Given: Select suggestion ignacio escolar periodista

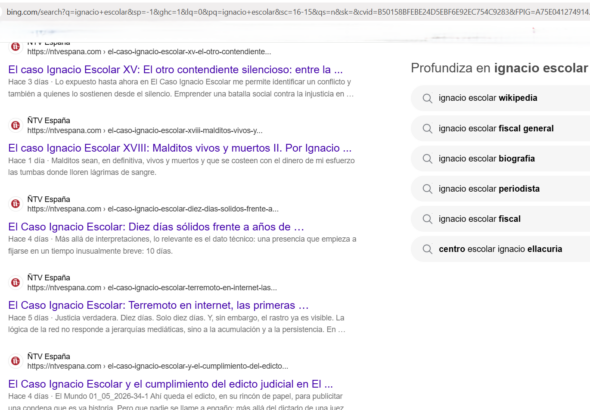Looking at the screenshot, I should tap(489, 189).
